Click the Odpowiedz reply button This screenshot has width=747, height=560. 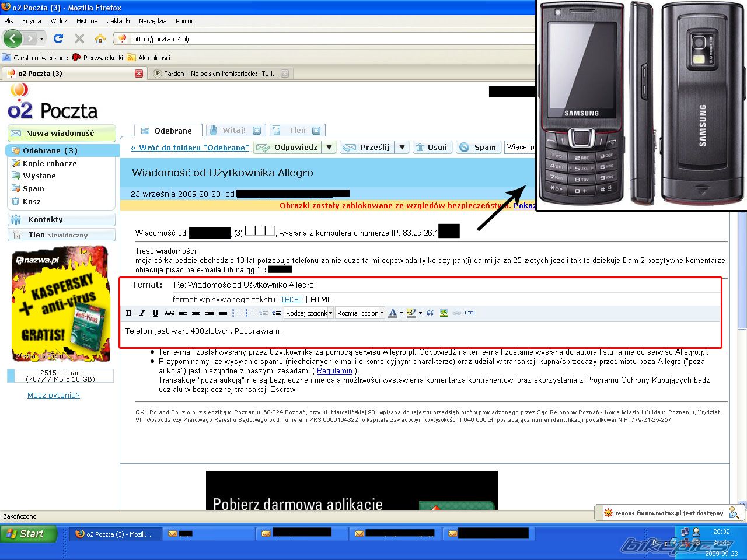pos(288,148)
